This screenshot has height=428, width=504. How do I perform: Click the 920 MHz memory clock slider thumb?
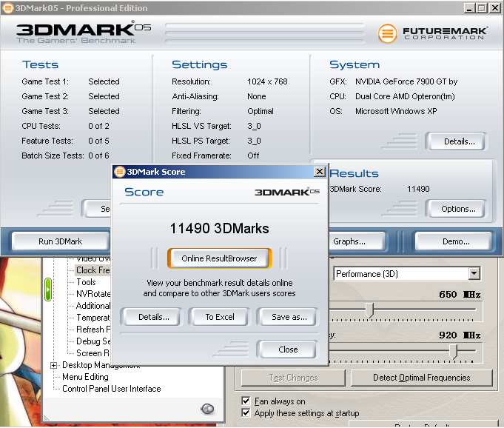click(453, 351)
